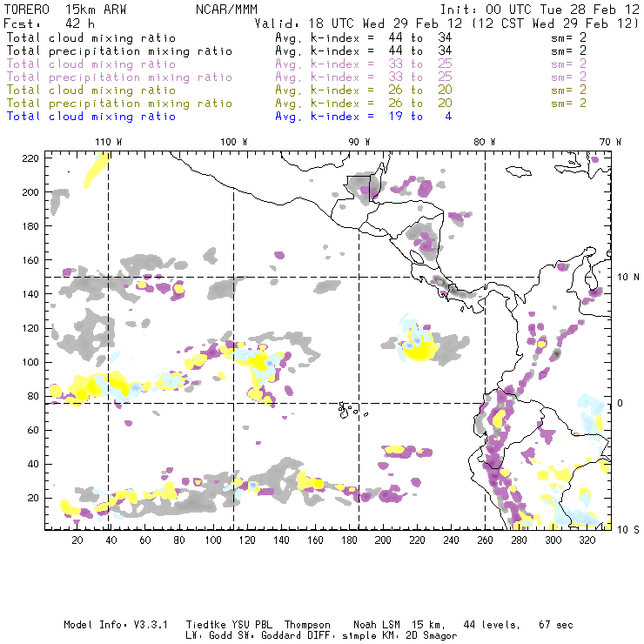The height and width of the screenshot is (644, 644).
Task: Select the "10 S" latitude label
Action: coord(628,530)
